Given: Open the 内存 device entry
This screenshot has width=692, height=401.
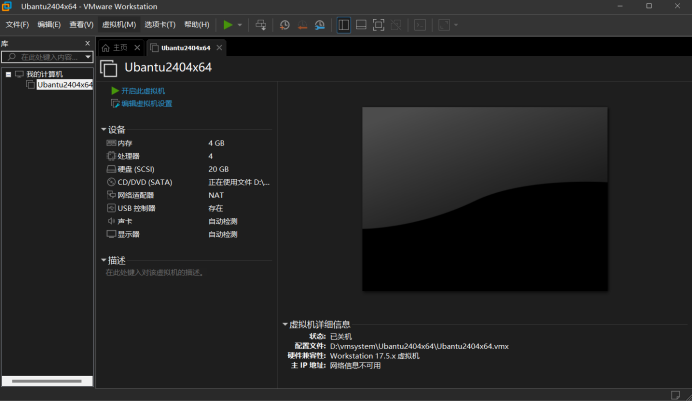Looking at the screenshot, I should point(125,143).
